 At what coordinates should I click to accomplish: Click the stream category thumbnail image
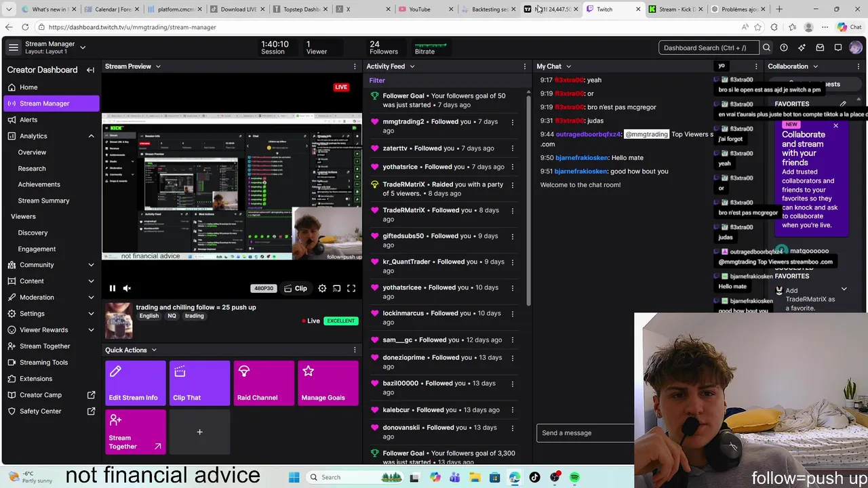(x=119, y=321)
